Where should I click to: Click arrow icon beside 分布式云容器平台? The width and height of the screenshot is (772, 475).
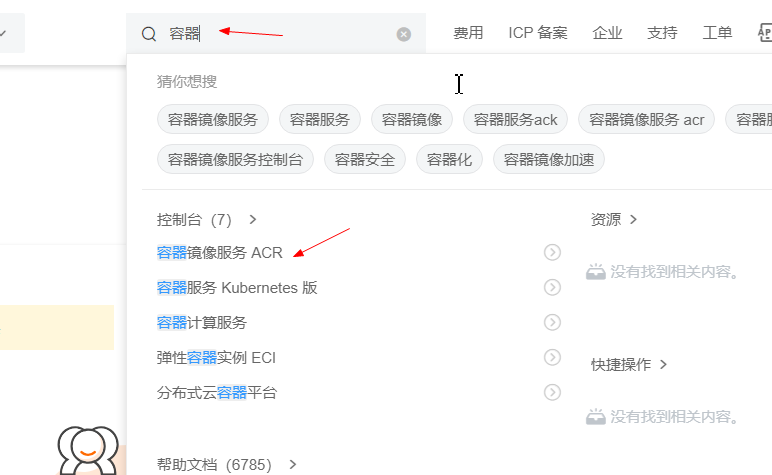tap(552, 392)
